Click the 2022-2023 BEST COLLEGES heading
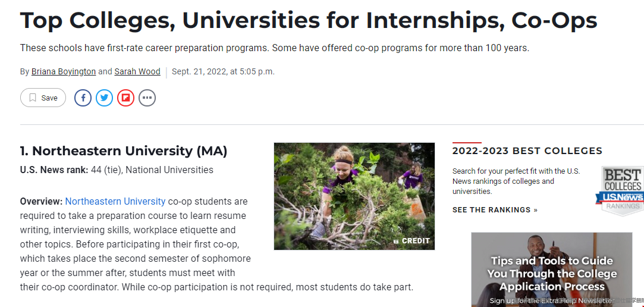Screen dimensions: 644x307 tap(527, 151)
